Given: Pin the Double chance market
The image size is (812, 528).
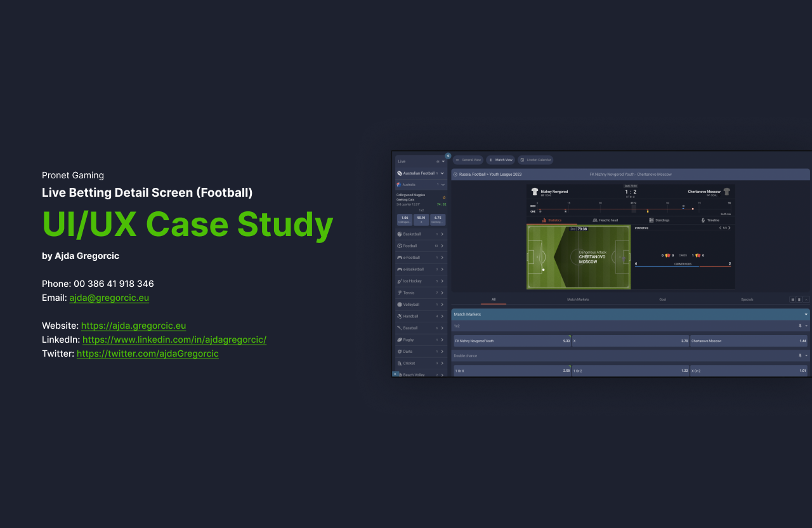Looking at the screenshot, I should tap(800, 356).
